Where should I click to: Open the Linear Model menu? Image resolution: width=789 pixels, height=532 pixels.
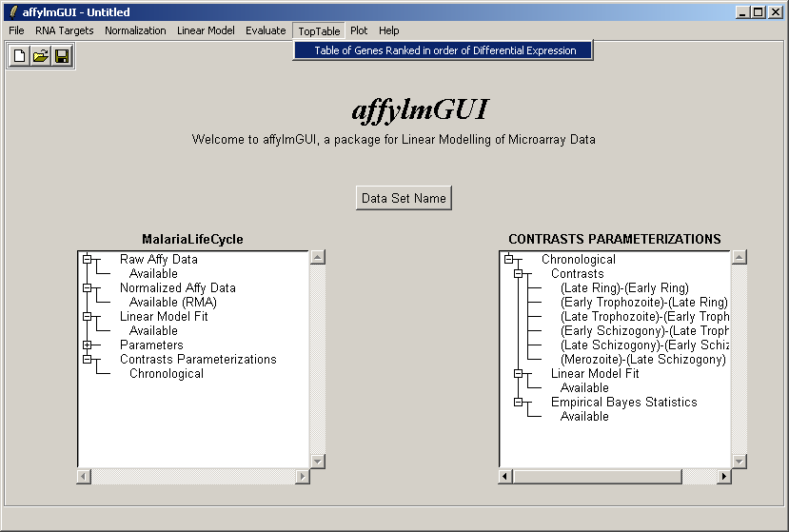tap(206, 30)
